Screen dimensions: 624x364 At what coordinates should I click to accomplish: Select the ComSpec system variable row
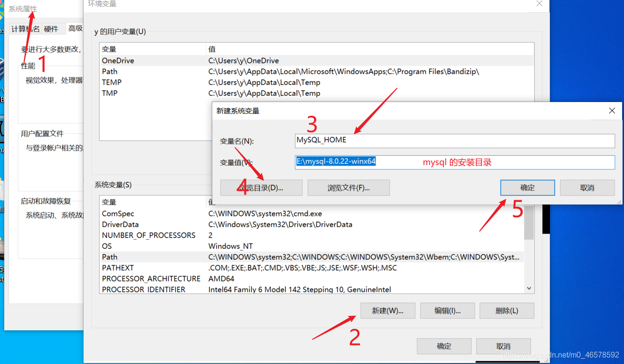pos(312,214)
